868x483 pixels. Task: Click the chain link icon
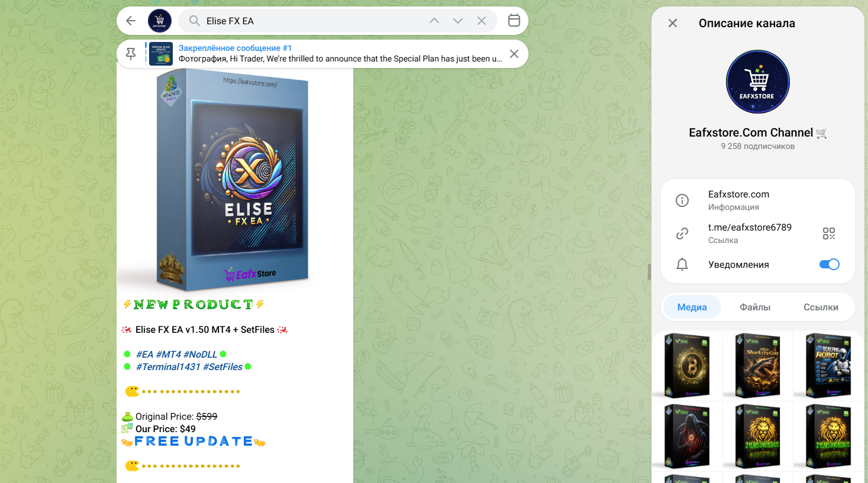coord(682,234)
